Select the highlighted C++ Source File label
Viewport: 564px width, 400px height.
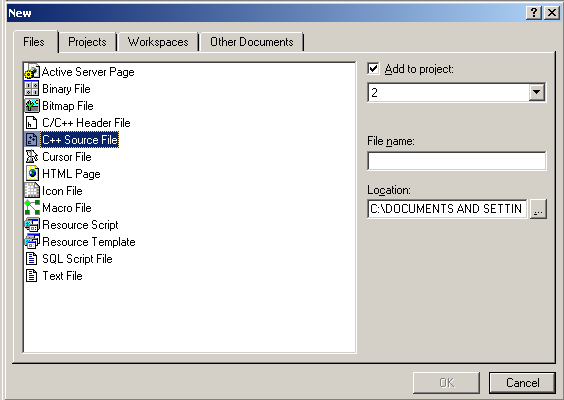(x=80, y=140)
